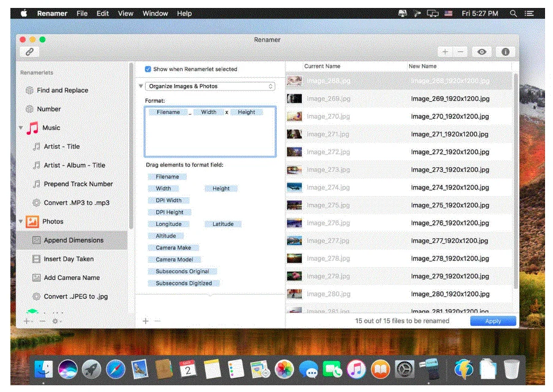Click Apply button
The image size is (553, 392).
point(493,321)
